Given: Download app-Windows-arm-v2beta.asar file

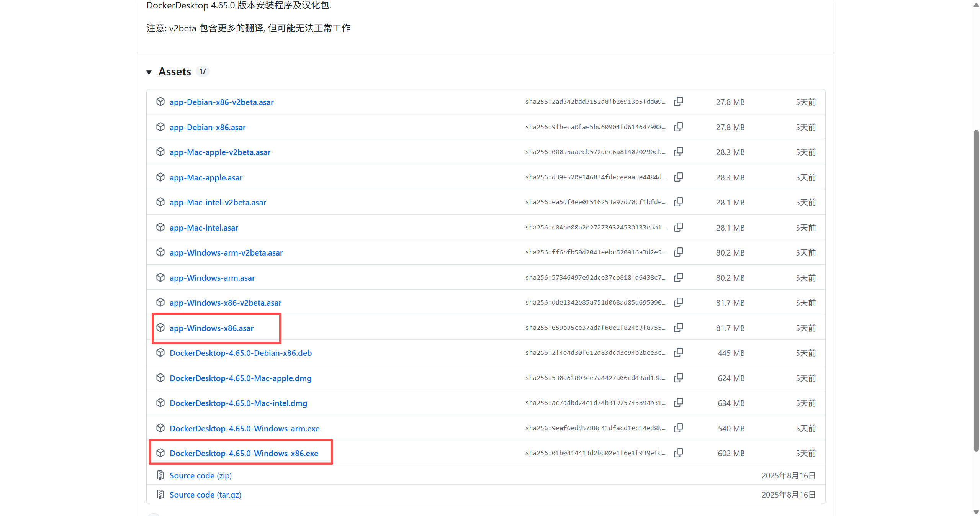Looking at the screenshot, I should tap(226, 253).
